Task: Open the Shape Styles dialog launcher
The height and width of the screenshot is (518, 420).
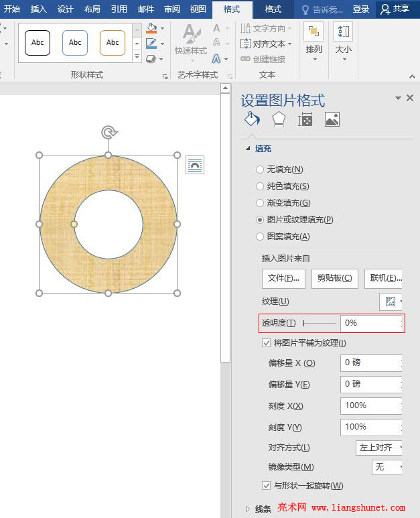Action: tap(165, 76)
